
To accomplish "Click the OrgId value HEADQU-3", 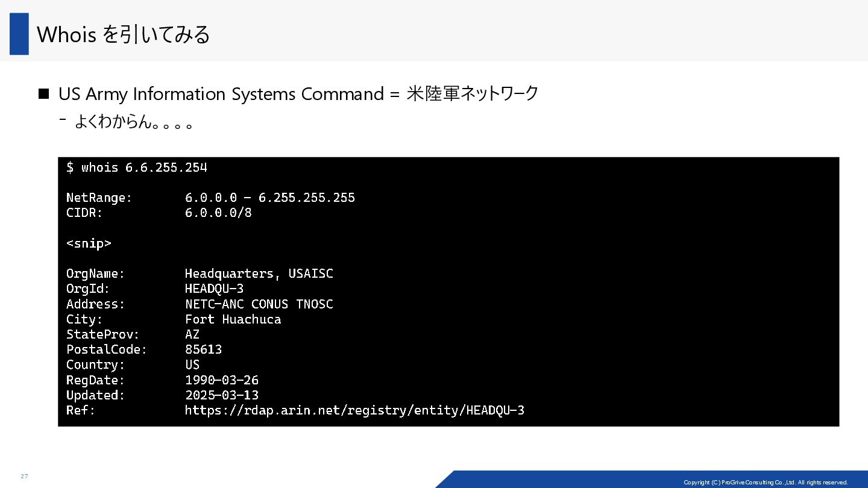I will tap(214, 289).
